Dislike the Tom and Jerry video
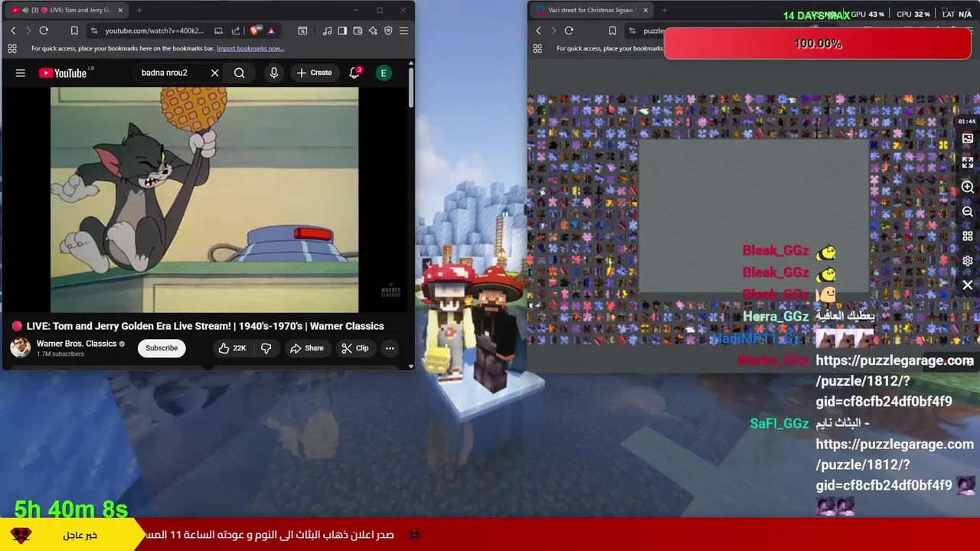 point(266,348)
